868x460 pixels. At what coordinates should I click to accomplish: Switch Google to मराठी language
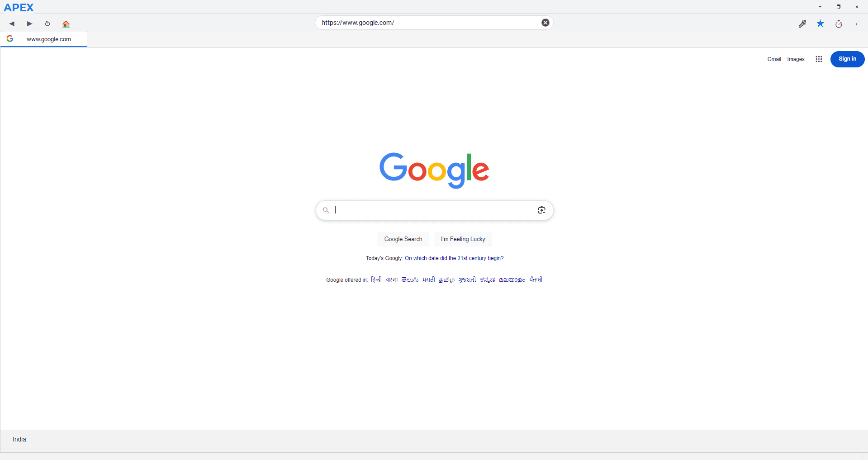pos(429,280)
